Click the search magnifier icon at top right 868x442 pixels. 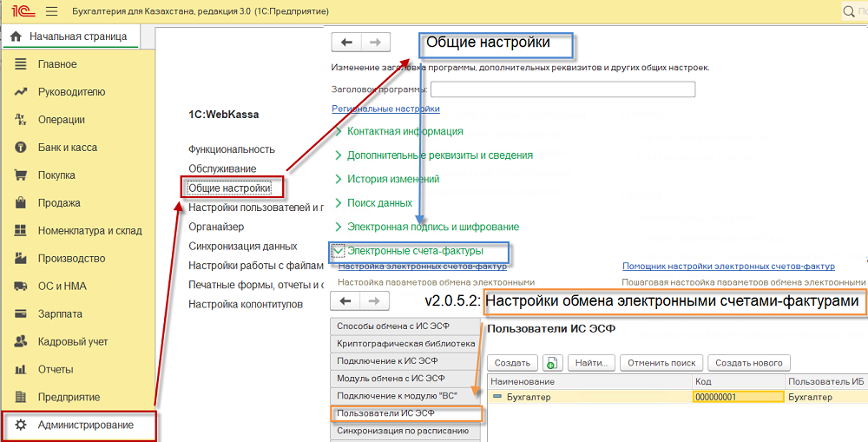849,11
